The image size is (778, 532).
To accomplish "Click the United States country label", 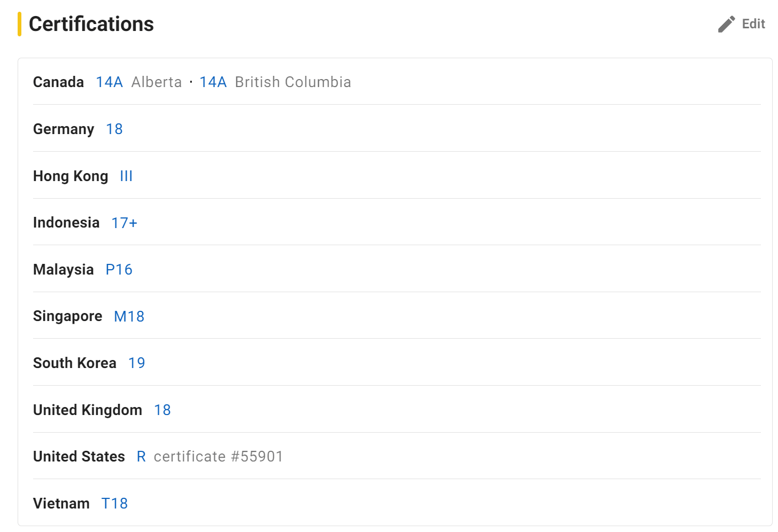I will 79,457.
